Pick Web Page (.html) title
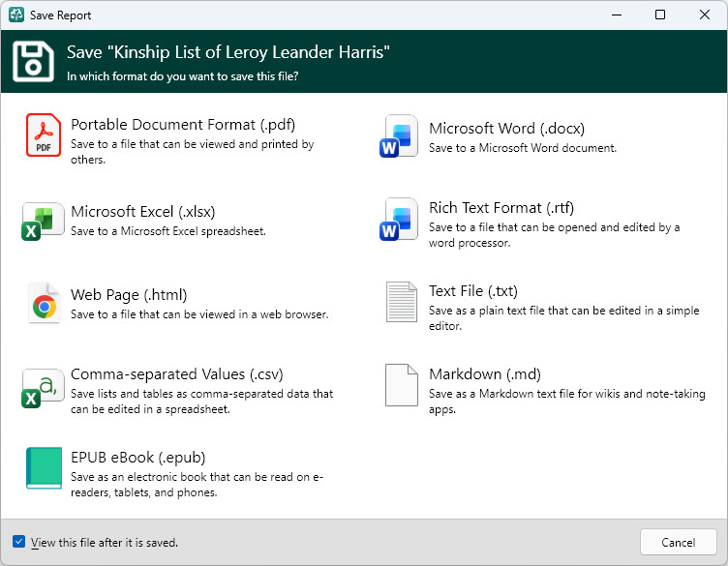This screenshot has width=728, height=566. click(129, 294)
